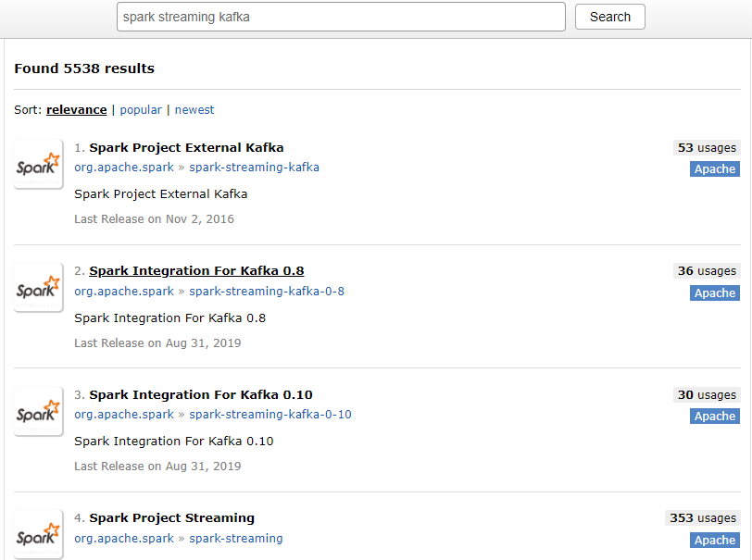The width and height of the screenshot is (752, 560).
Task: Click the Spark logo beside Spark Integration For Kafka 0.8
Action: (38, 287)
